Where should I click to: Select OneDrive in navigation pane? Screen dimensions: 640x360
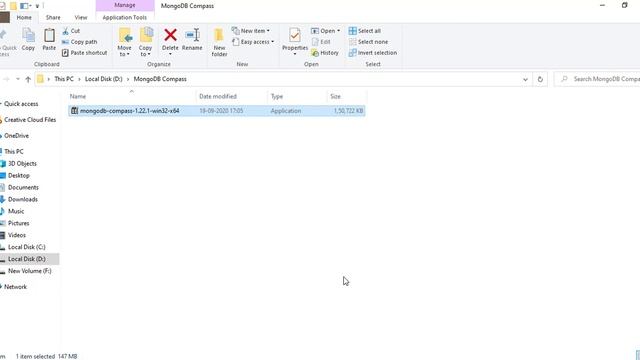click(15, 136)
